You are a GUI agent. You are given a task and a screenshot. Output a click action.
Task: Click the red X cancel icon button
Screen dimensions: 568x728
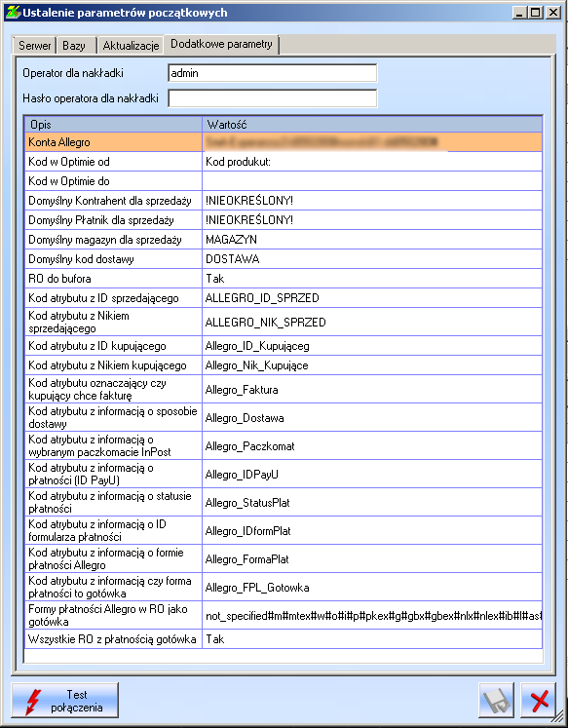click(539, 700)
